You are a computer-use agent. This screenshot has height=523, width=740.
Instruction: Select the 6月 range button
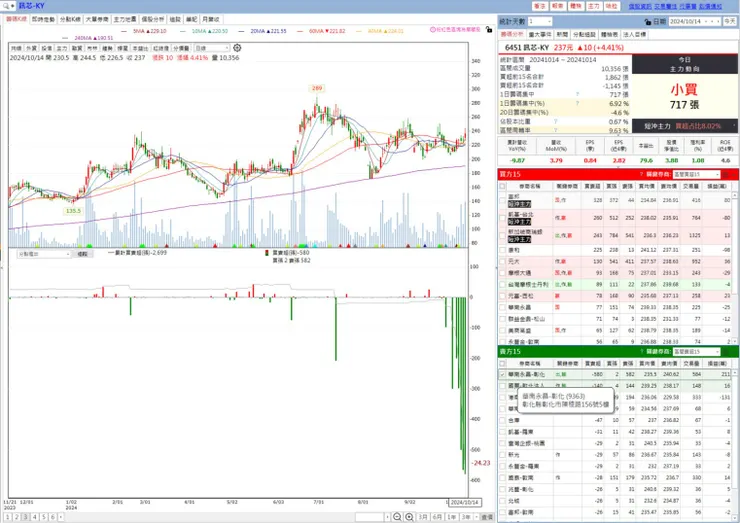pyautogui.click(x=437, y=517)
